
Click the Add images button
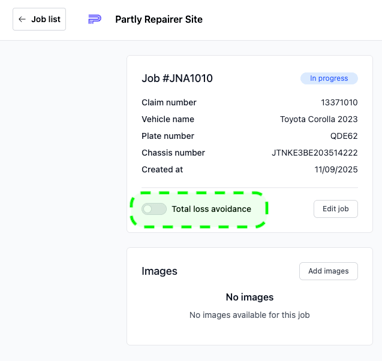[x=328, y=271]
